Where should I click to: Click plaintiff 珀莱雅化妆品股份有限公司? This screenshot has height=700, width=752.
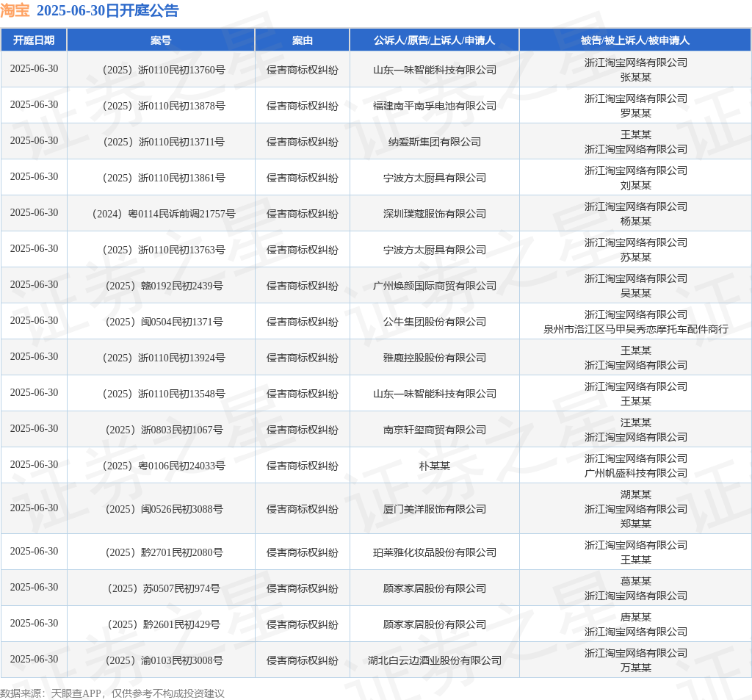[x=435, y=552]
